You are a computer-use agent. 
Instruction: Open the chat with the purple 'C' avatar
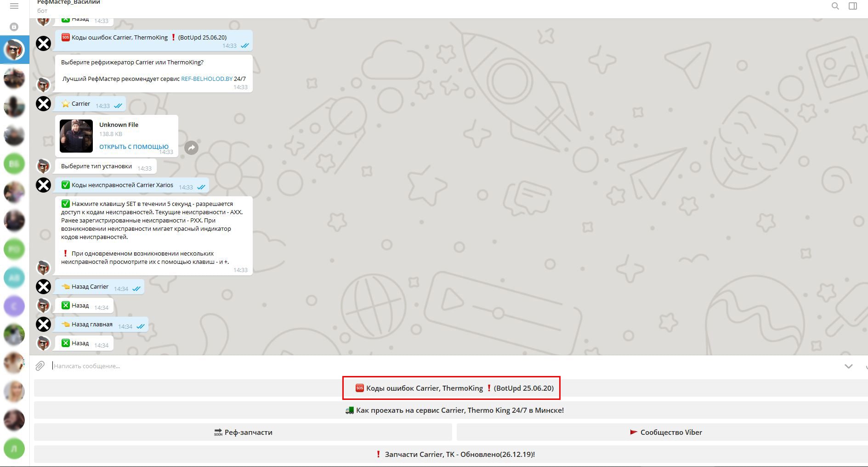(x=14, y=306)
